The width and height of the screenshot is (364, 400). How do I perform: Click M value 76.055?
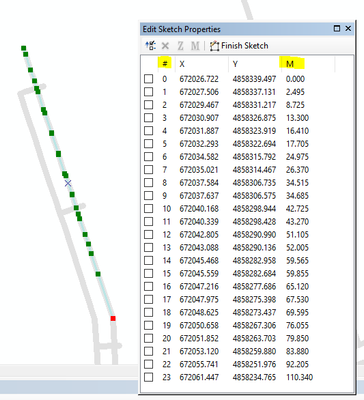tap(297, 325)
